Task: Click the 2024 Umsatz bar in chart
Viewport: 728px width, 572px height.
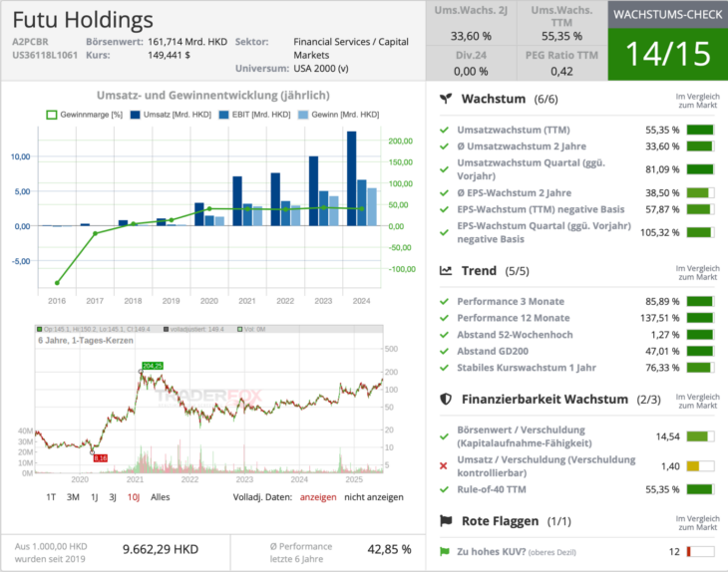Action: point(352,178)
